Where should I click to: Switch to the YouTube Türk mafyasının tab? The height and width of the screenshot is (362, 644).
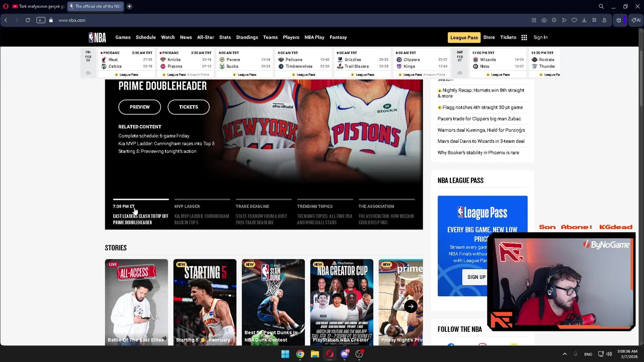click(x=38, y=7)
